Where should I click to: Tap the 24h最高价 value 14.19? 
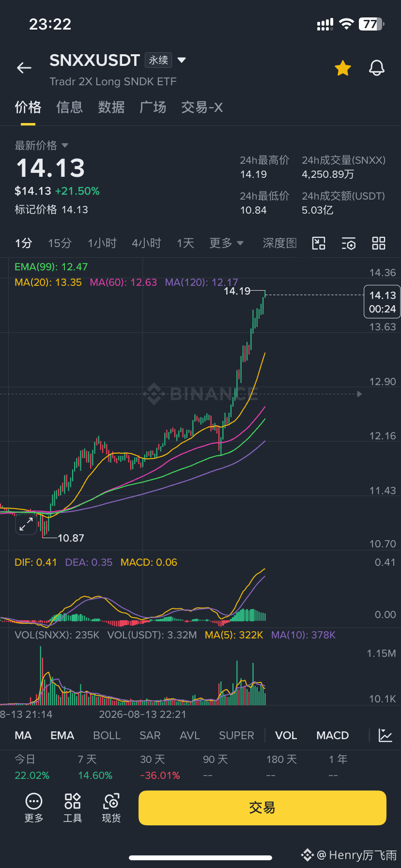(253, 174)
